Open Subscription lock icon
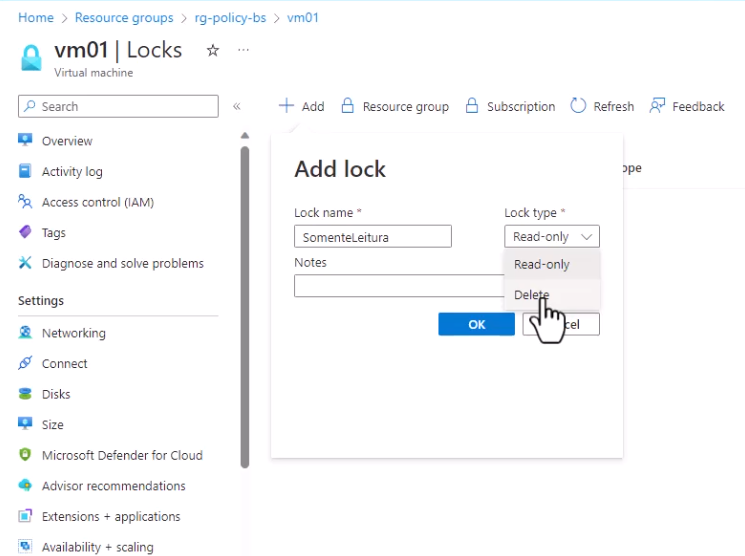745x556 pixels. (471, 105)
